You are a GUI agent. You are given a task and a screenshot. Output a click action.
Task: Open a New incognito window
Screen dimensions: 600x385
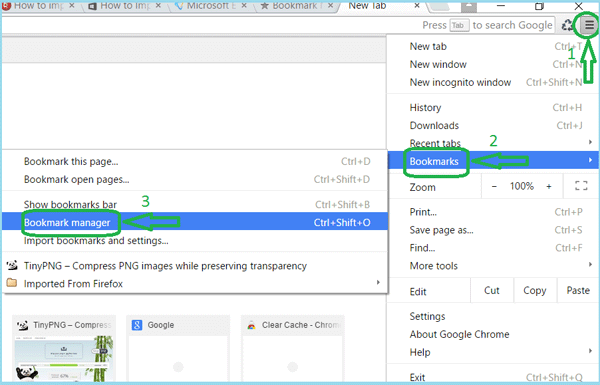tap(491, 82)
